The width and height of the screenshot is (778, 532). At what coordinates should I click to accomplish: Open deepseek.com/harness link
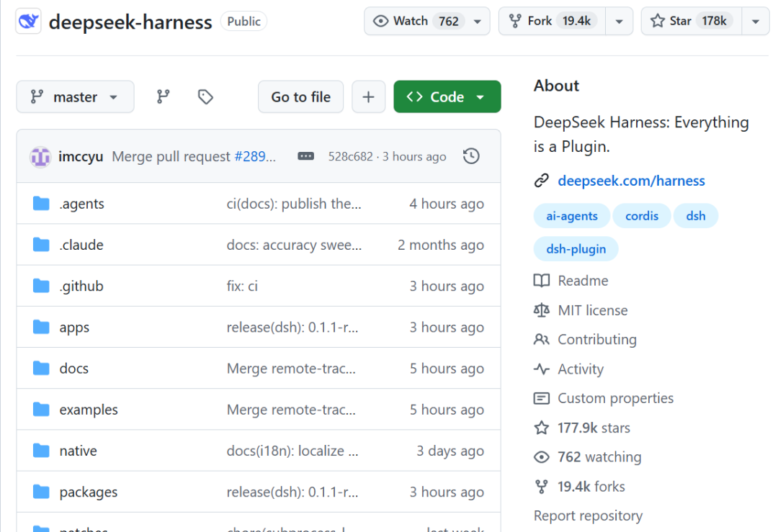631,181
